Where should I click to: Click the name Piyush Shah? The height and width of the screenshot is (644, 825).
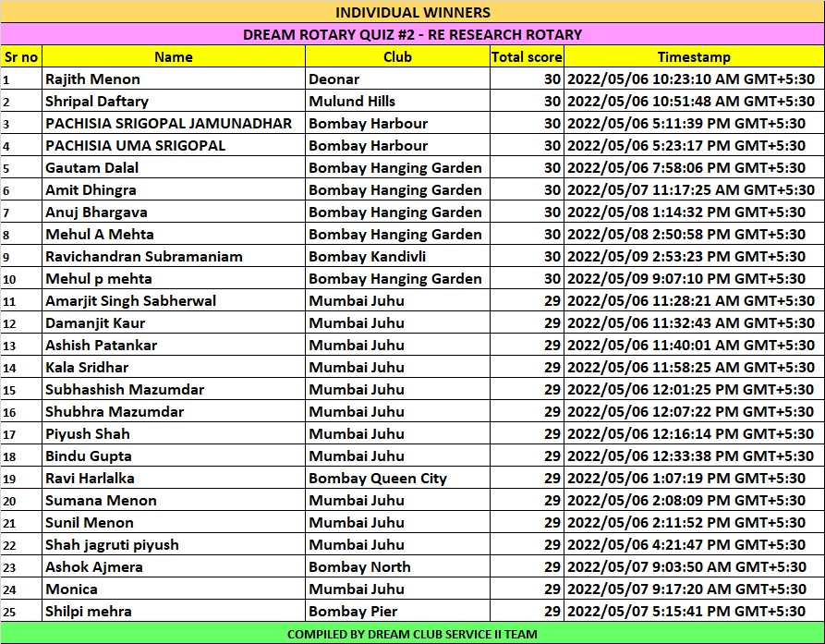[88, 433]
